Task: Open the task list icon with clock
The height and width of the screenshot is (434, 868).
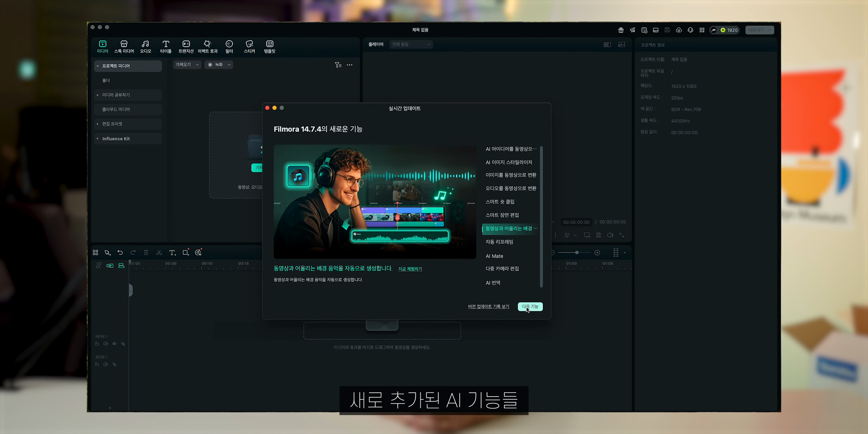Action: click(x=644, y=30)
